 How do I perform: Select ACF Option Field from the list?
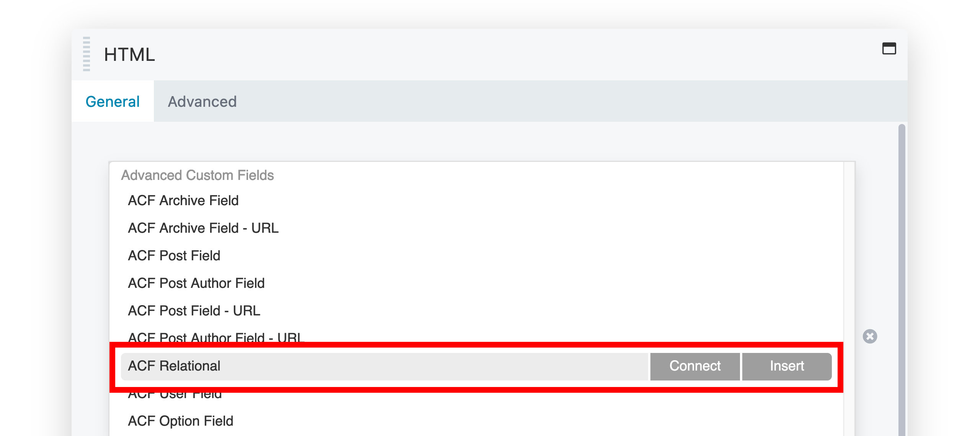181,421
